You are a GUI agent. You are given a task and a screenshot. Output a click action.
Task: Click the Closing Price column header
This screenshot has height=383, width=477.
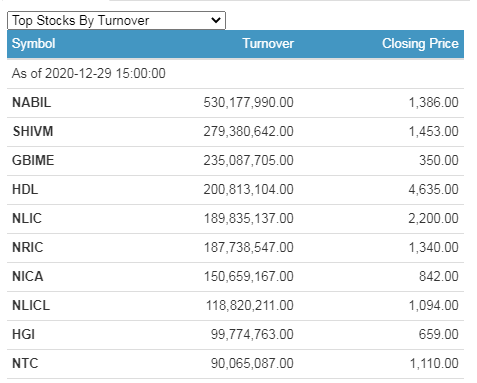[420, 44]
